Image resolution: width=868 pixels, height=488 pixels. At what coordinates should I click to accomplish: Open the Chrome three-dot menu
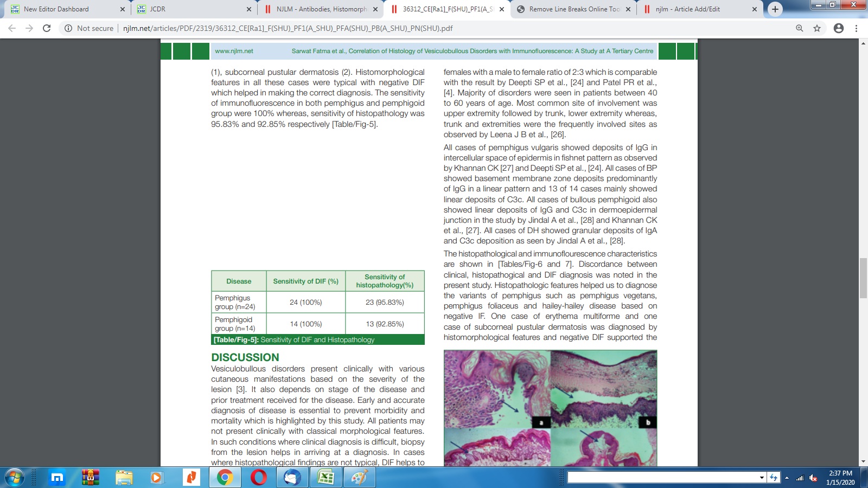coord(857,28)
